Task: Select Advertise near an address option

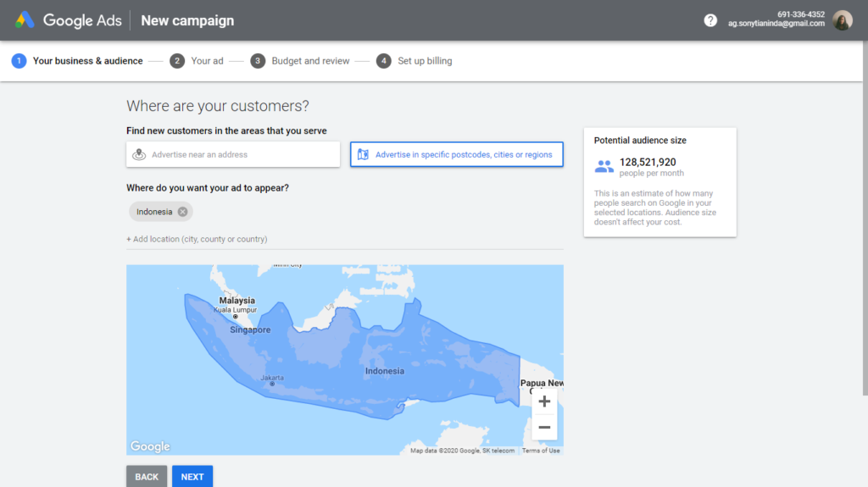Action: 233,154
